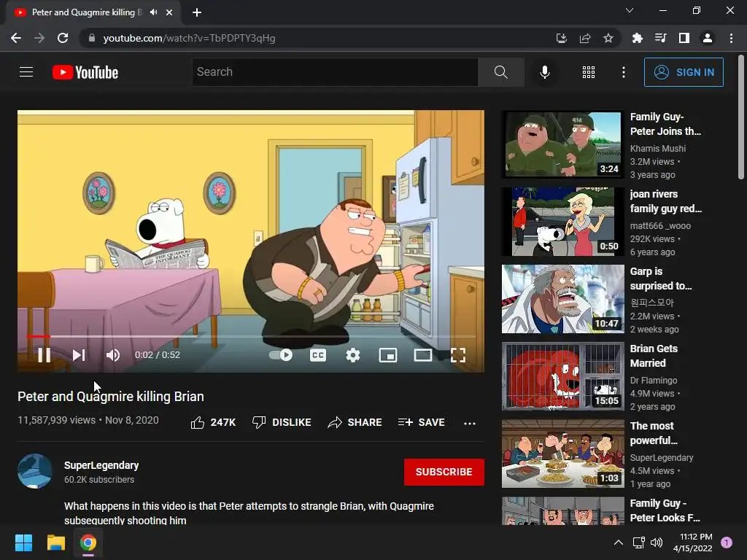The image size is (747, 560).
Task: Bookmark this tab with star icon
Action: click(x=608, y=38)
